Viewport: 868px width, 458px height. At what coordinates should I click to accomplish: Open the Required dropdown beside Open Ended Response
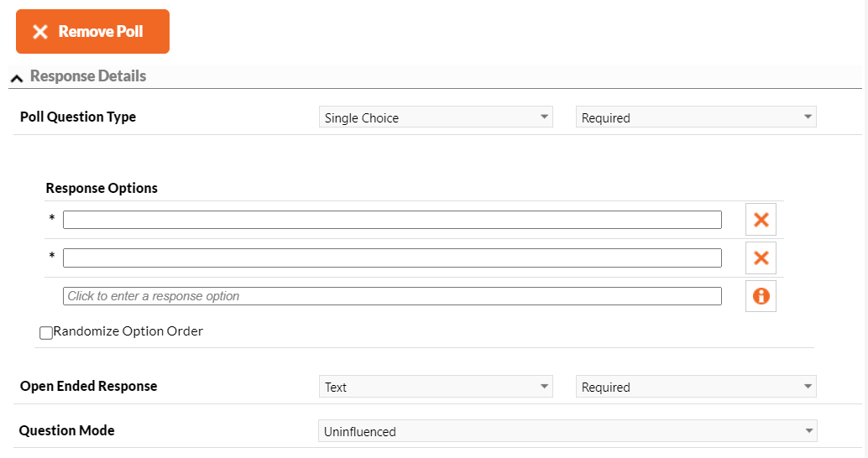pyautogui.click(x=696, y=387)
